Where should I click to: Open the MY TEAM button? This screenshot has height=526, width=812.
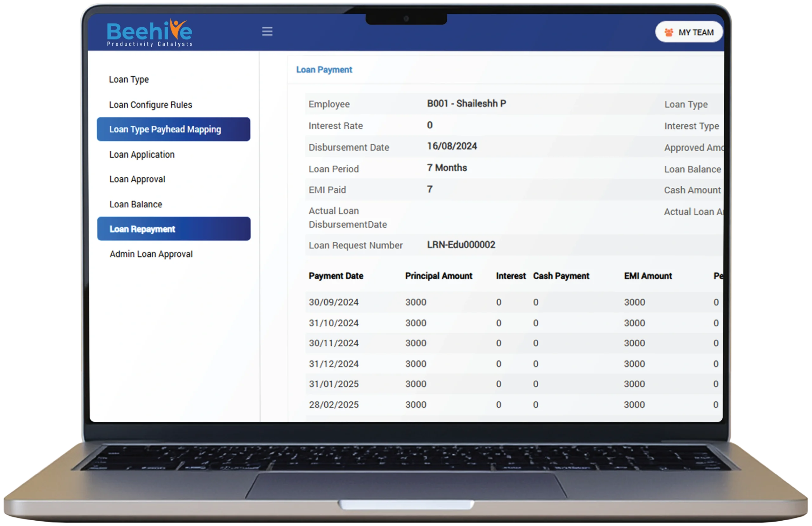click(x=689, y=32)
